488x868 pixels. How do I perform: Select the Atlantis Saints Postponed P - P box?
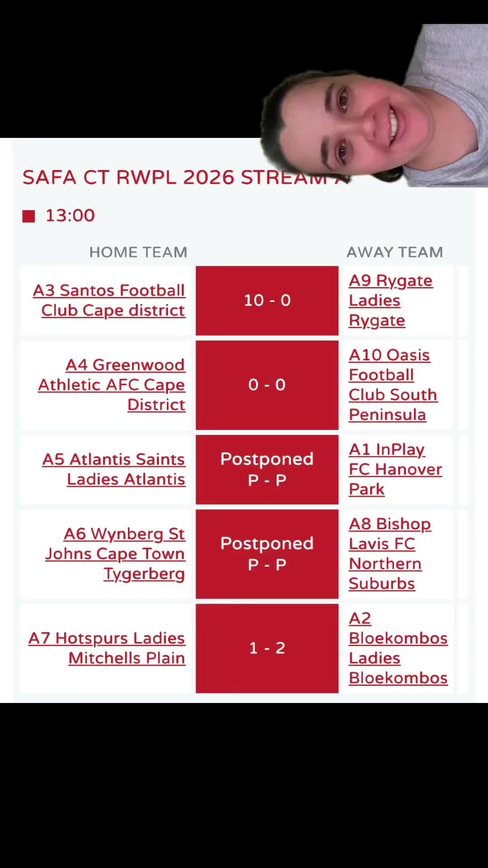267,469
